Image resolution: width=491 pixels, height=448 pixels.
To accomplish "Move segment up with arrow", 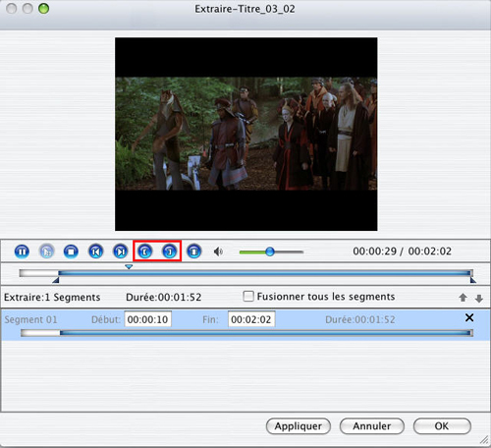I will (463, 298).
